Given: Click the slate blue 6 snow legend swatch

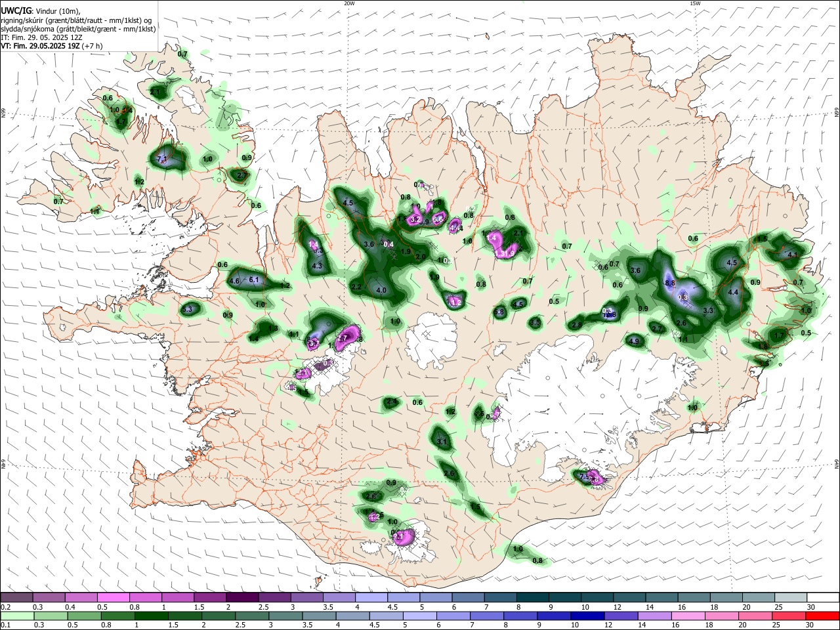Looking at the screenshot, I should coord(467,598).
